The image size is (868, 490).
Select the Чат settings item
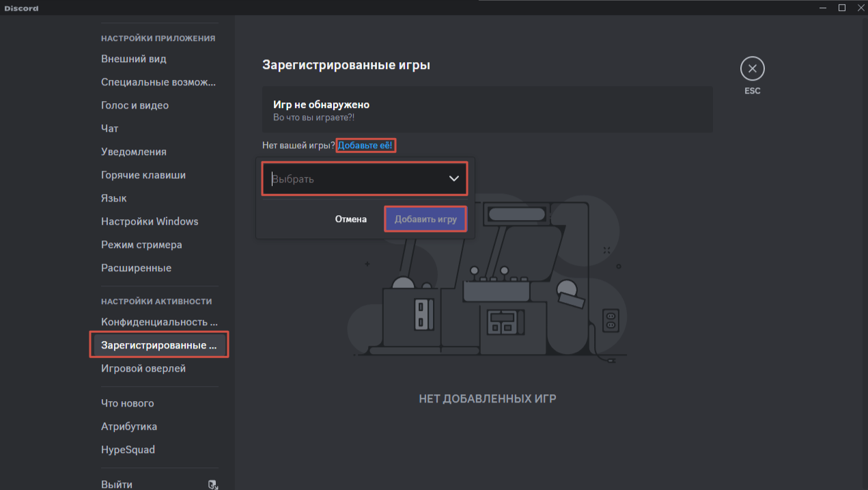[x=110, y=128]
